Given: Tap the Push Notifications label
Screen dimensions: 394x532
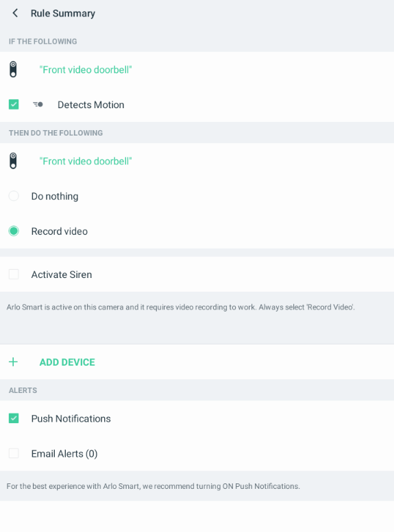Looking at the screenshot, I should point(71,418).
